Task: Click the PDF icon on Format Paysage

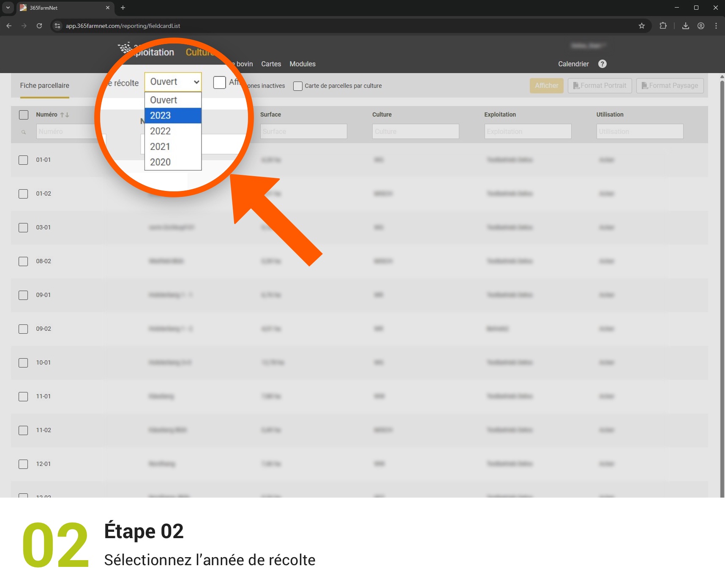Action: click(x=646, y=85)
